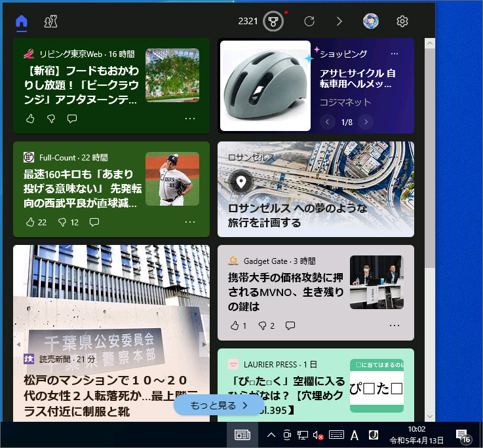Open more options on ショッピング card
Screen dimensions: 483x448
click(395, 54)
